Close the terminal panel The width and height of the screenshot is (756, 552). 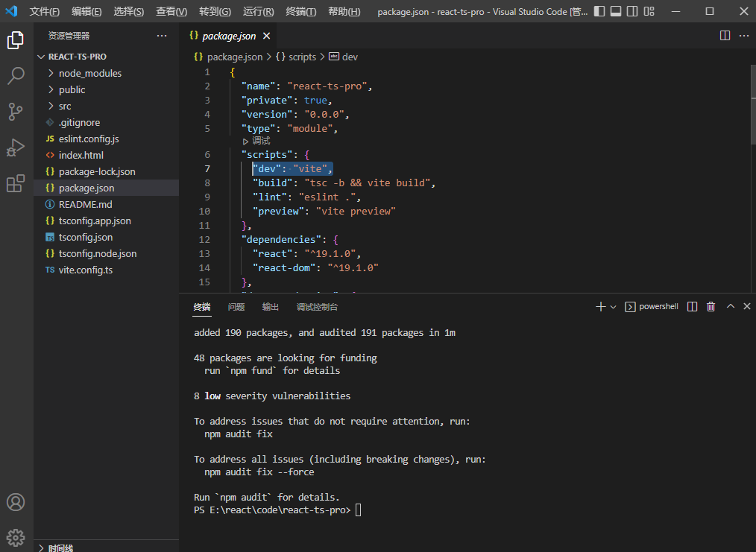(747, 306)
